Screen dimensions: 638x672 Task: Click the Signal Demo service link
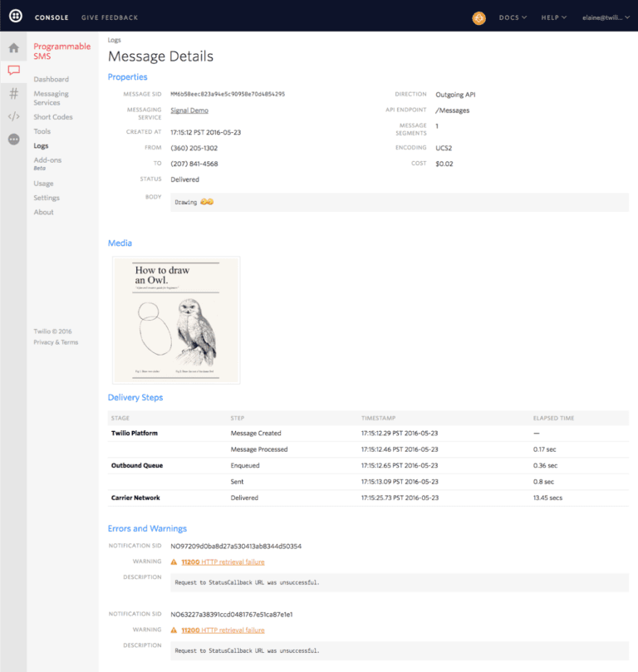[189, 110]
